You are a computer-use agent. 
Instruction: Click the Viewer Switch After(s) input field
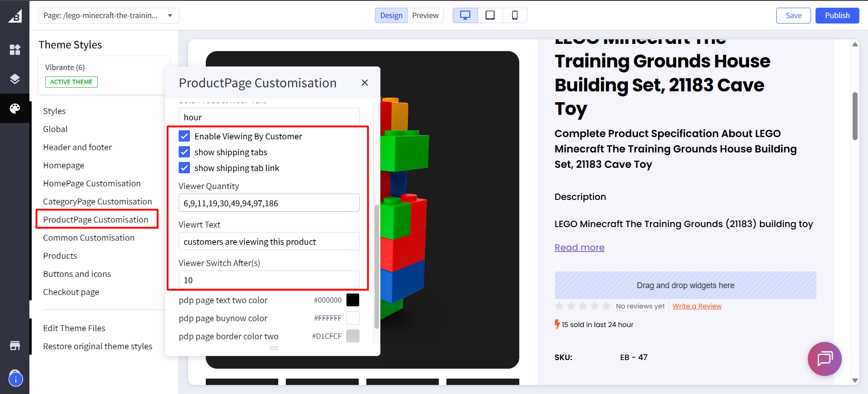click(x=269, y=280)
